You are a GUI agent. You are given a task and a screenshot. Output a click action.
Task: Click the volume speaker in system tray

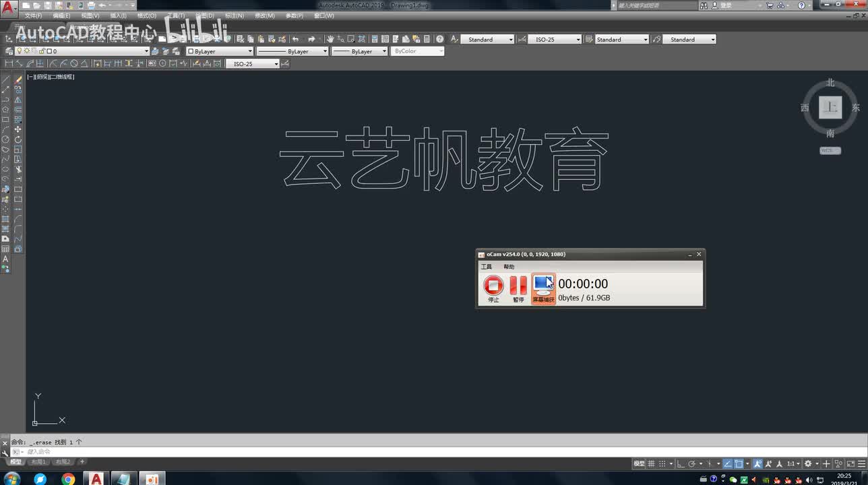(x=809, y=479)
